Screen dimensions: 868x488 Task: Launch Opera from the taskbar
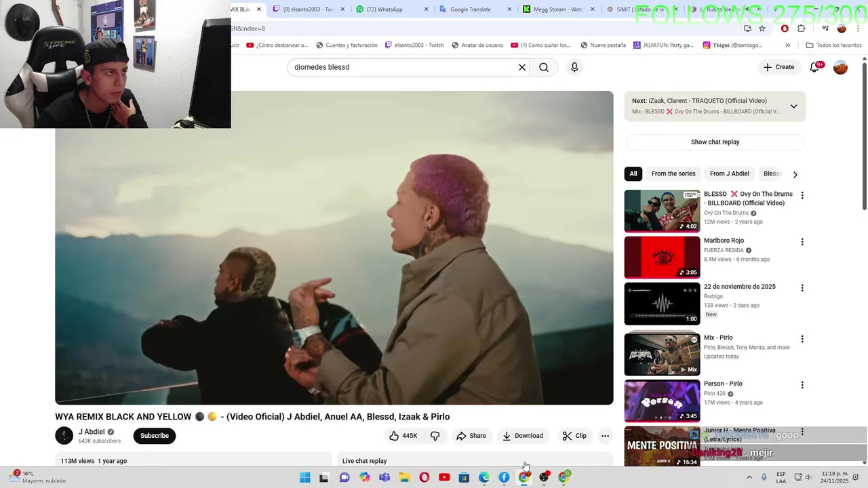[x=425, y=478]
